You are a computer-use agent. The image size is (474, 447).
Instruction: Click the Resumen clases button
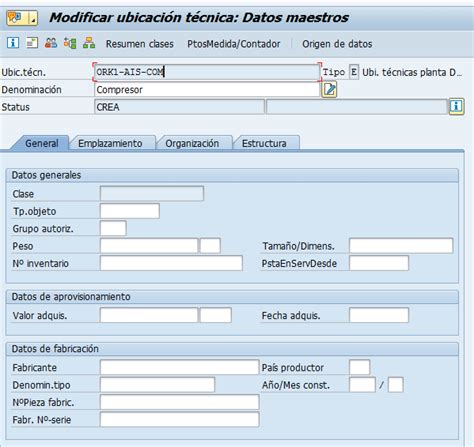point(140,44)
